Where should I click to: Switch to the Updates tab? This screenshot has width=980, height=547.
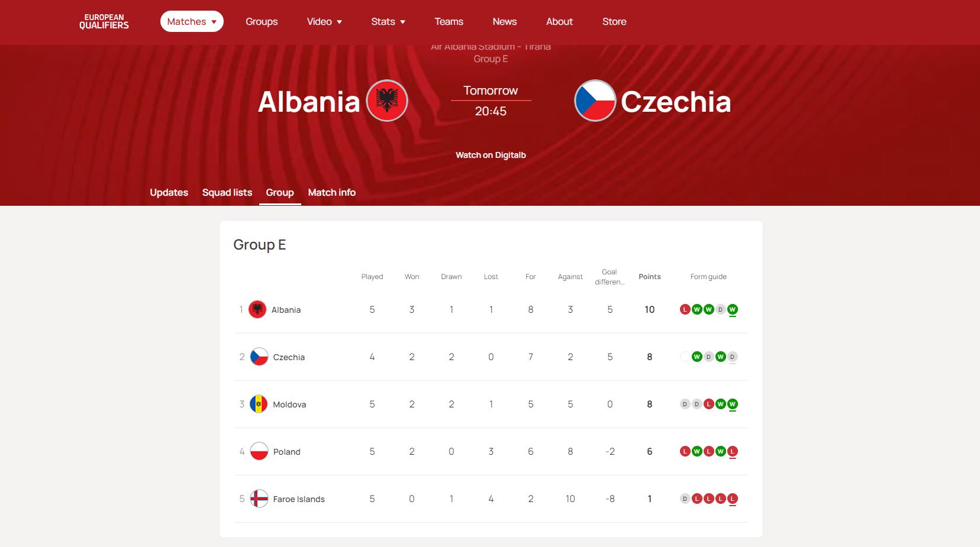pyautogui.click(x=169, y=192)
